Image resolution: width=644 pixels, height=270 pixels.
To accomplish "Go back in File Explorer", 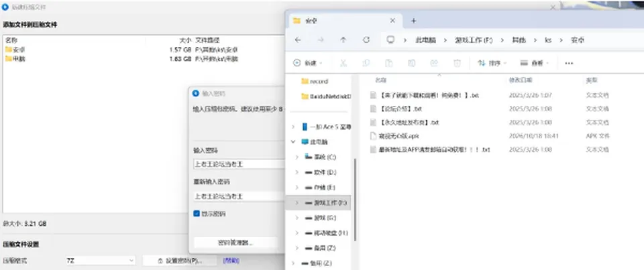I will (298, 40).
